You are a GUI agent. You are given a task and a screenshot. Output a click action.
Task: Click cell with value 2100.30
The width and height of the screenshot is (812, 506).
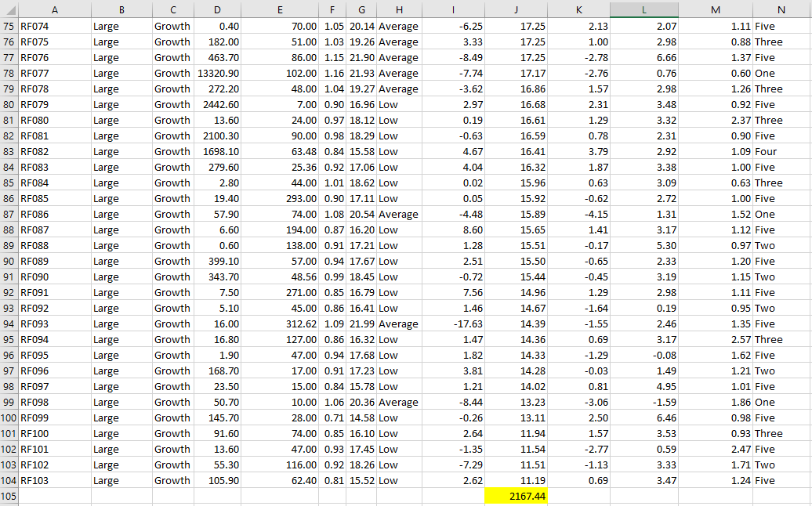tap(218, 136)
